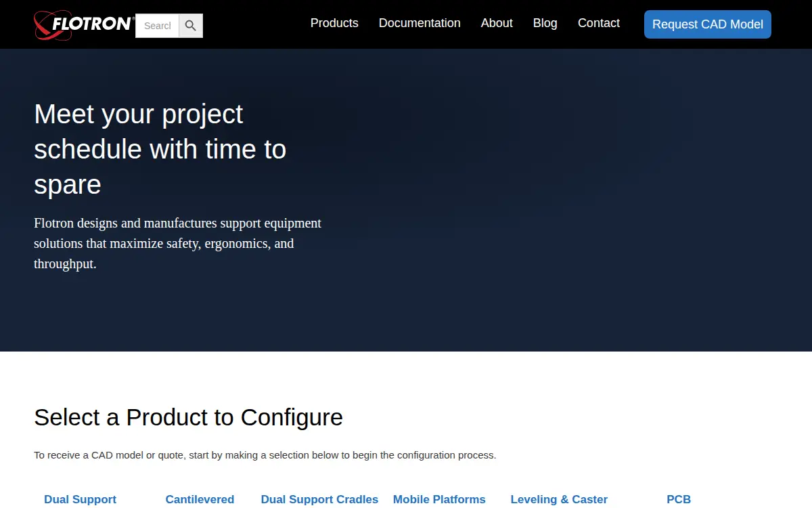Select the PCB product link
Image resolution: width=812 pixels, height=508 pixels.
coord(679,499)
